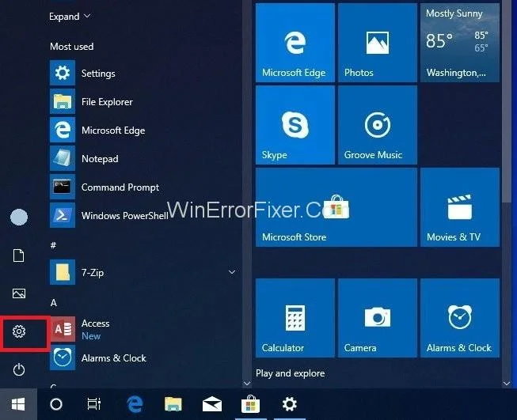Click the tiles area scroll down arrow
This screenshot has height=420, width=517.
coord(507,383)
